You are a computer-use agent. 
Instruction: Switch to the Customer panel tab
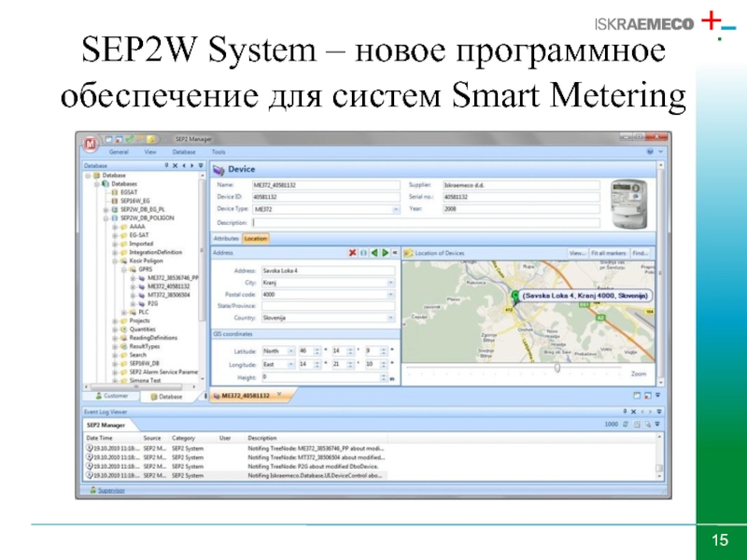pos(112,396)
